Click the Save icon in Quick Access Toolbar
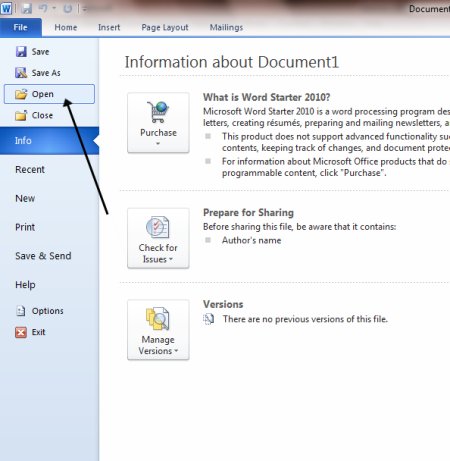Screen dimensions: 450x461 (26, 8)
